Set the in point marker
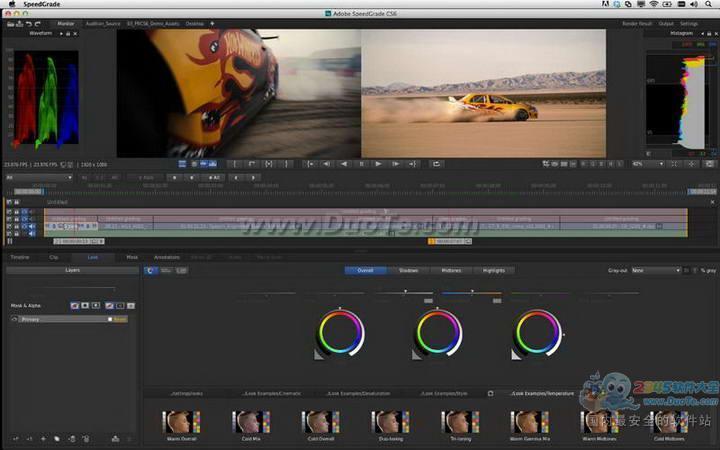Screen dimensions: 720x450 pos(234,164)
